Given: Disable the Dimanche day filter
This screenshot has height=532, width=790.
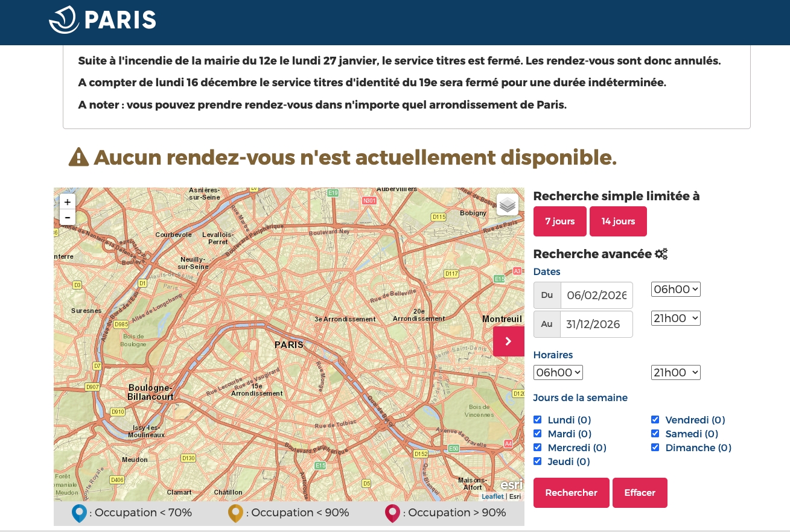Looking at the screenshot, I should 655,447.
